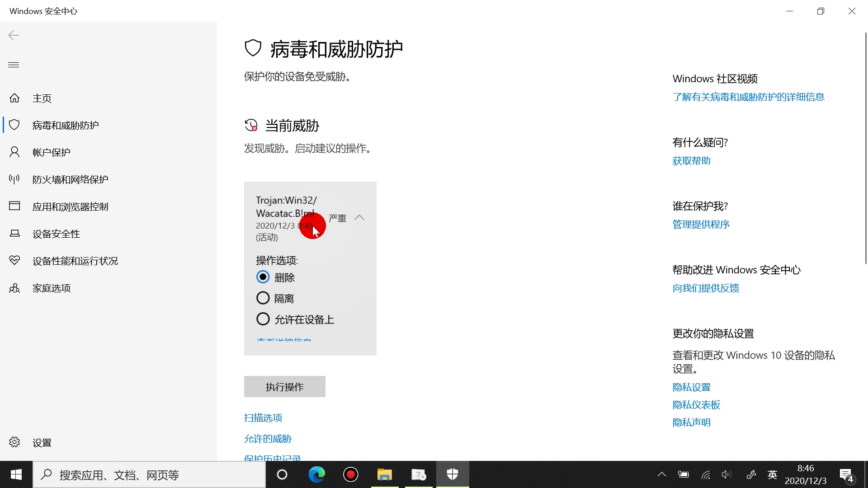This screenshot has width=868, height=488.
Task: Click the vertical page scrollbar
Action: click(866, 148)
